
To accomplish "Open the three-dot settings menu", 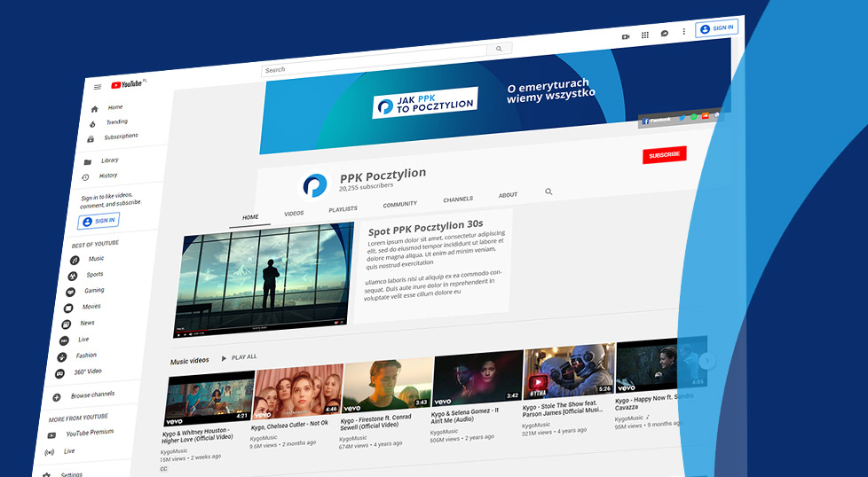I will tap(683, 32).
